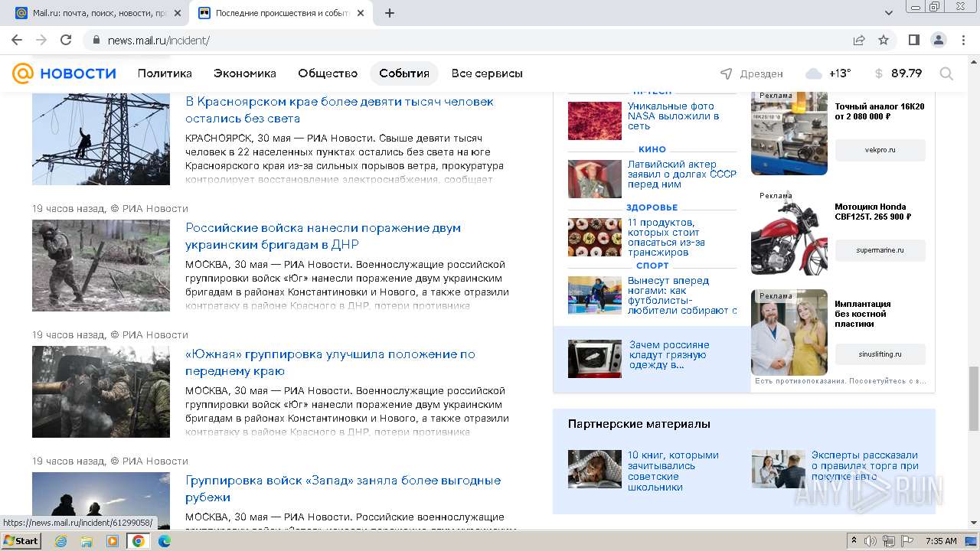Click the browser back arrow
The width and height of the screenshot is (980, 551).
click(17, 40)
